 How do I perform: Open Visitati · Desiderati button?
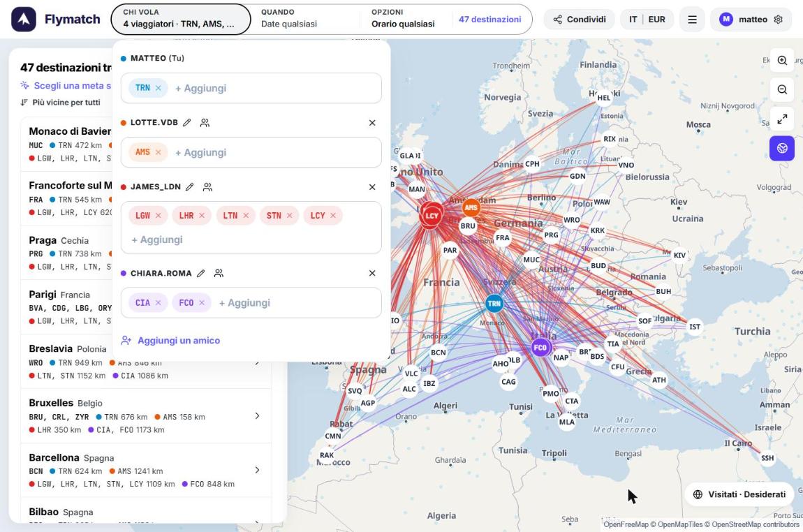coord(740,494)
